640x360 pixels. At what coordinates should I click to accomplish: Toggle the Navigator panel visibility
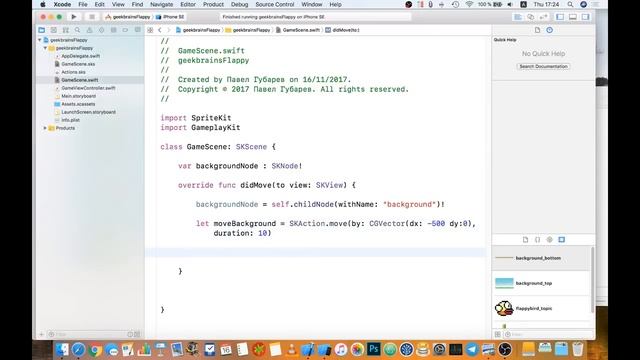[560, 17]
